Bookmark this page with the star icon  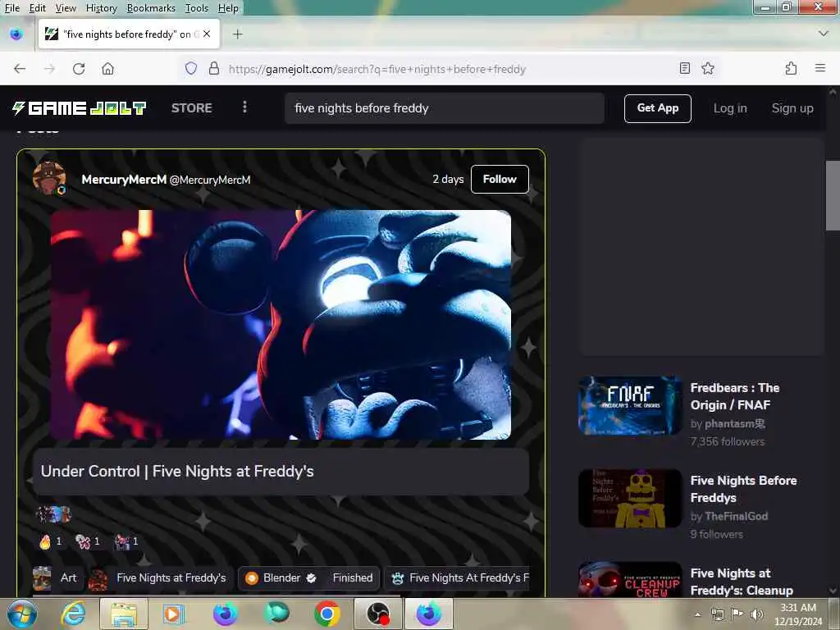pyautogui.click(x=708, y=68)
